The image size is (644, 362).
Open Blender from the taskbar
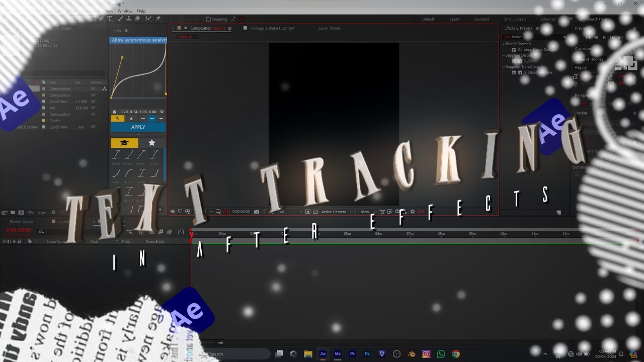(412, 354)
